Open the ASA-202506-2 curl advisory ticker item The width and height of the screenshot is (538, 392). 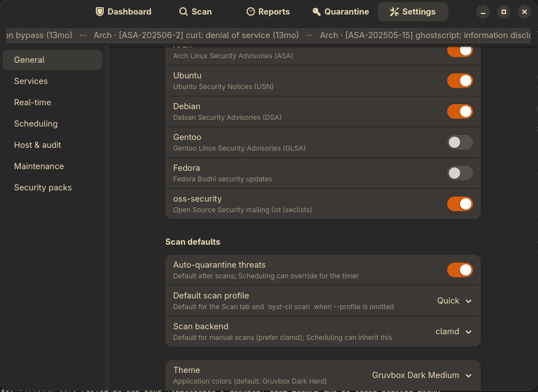196,35
